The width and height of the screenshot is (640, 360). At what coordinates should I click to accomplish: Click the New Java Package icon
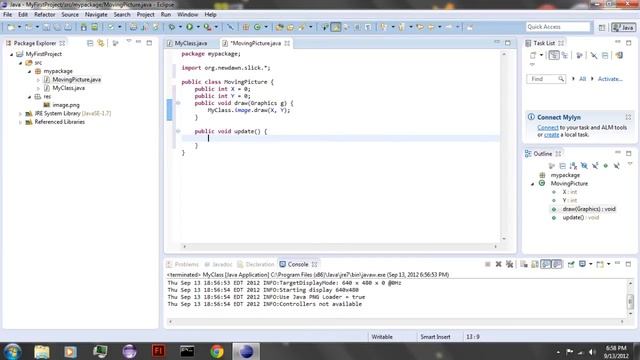click(x=246, y=27)
